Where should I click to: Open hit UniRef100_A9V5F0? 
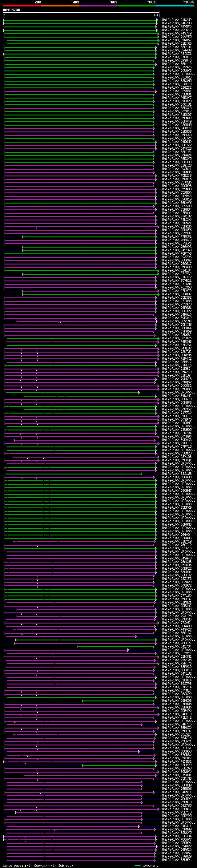(177, 26)
